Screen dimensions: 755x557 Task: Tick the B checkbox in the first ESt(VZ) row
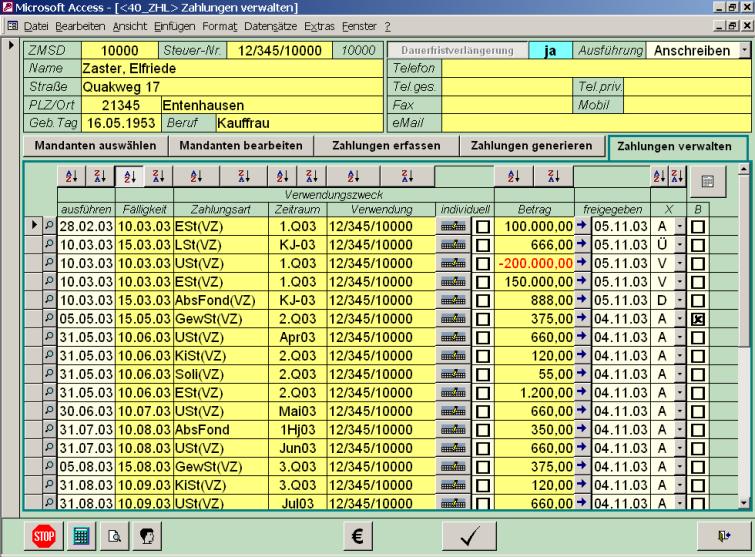(x=696, y=227)
